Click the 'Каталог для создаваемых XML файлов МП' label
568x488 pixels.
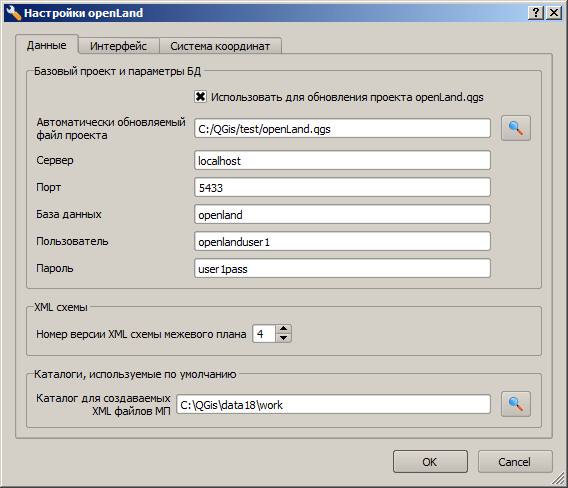tap(103, 404)
